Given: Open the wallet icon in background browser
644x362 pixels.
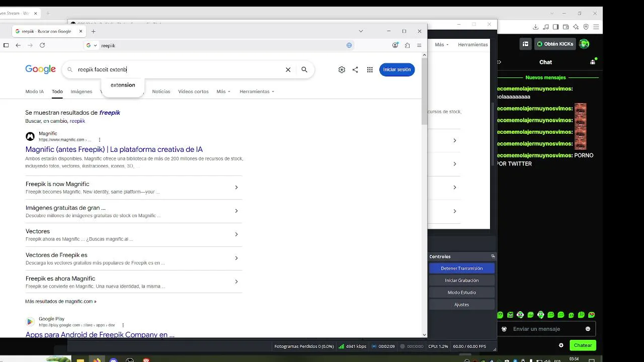Looking at the screenshot, I should pyautogui.click(x=566, y=27).
